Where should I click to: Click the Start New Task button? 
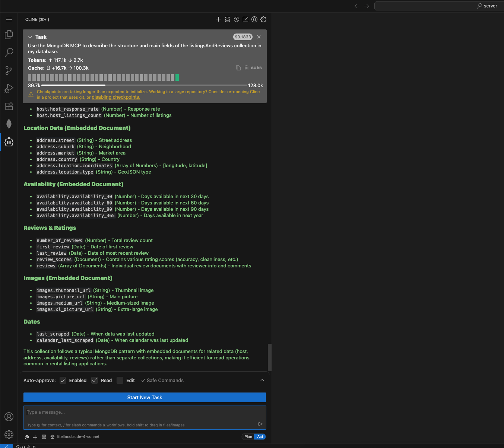[145, 397]
